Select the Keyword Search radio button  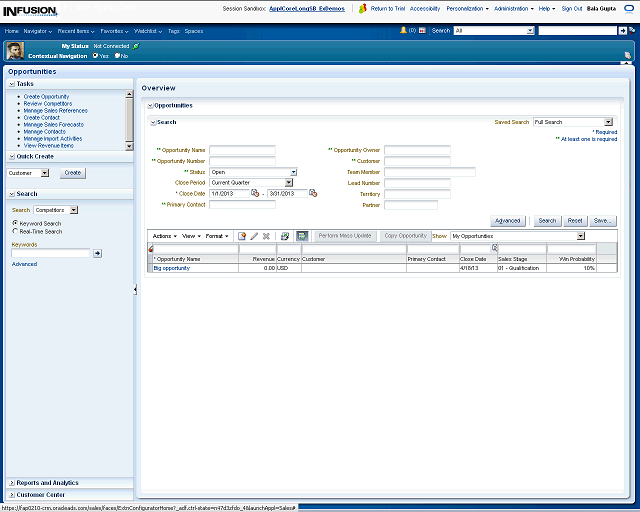(x=15, y=223)
